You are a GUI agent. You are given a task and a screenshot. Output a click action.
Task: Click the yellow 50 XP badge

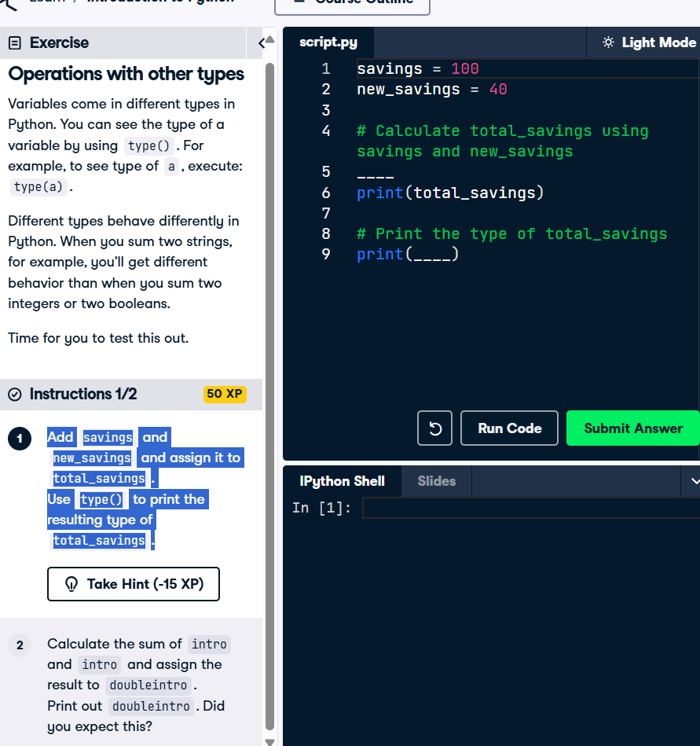click(225, 394)
